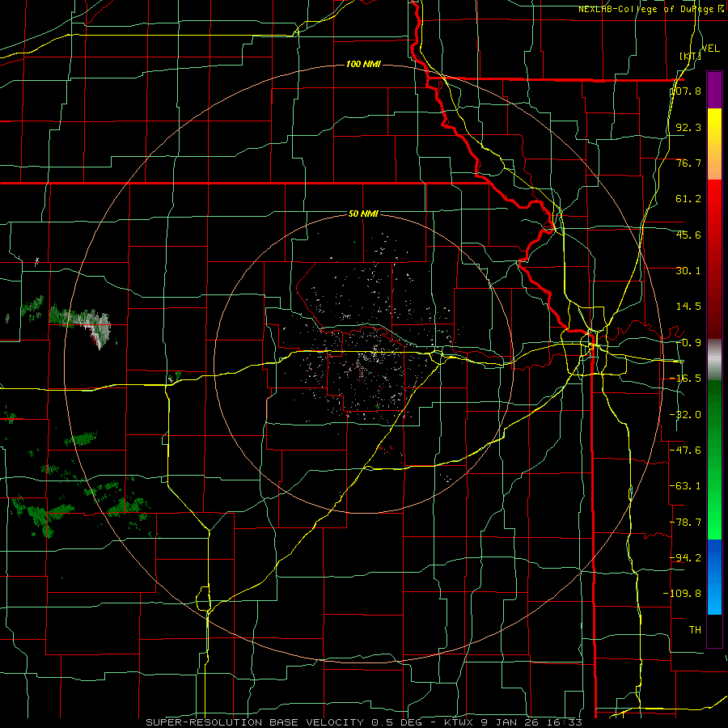Viewport: 728px width, 728px height.
Task: Click the yellow-to-orange color bar segment
Action: 714,144
